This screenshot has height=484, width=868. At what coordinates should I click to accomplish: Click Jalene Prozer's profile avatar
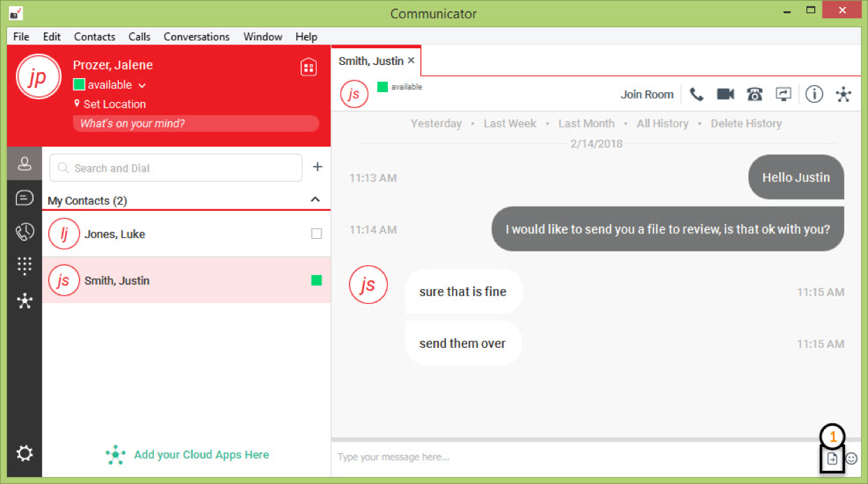pos(38,77)
